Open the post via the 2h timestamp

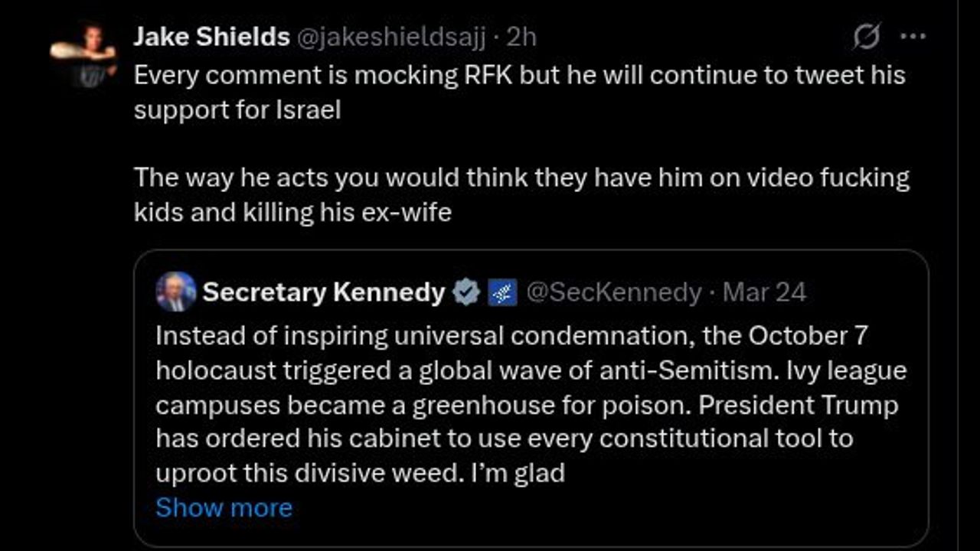[521, 37]
